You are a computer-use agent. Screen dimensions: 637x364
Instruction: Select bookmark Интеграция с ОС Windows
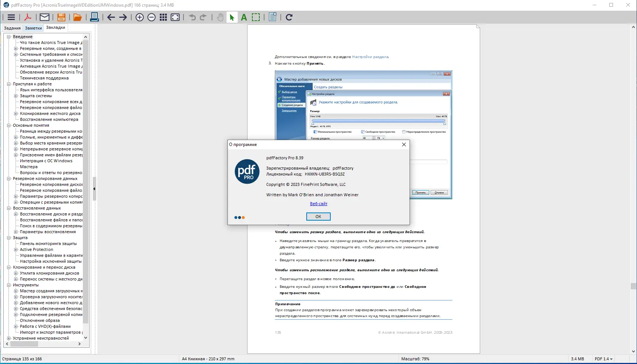click(x=46, y=161)
